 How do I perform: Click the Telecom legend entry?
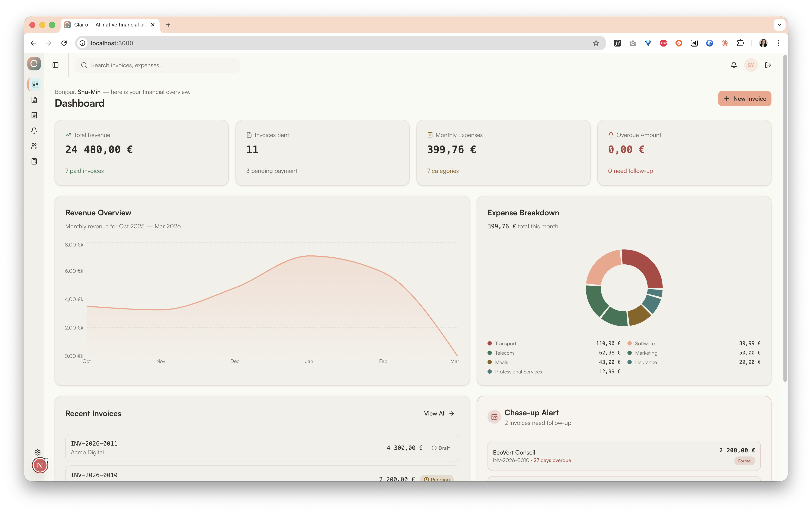pos(554,353)
